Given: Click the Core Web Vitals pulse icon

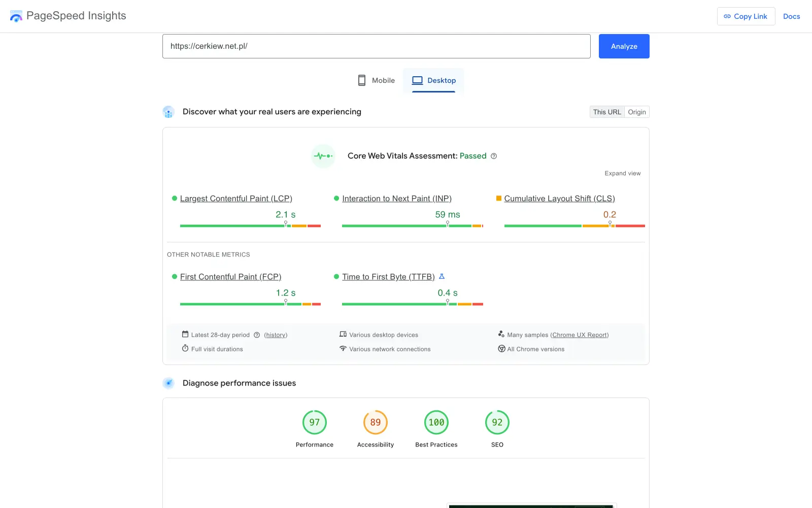Looking at the screenshot, I should tap(323, 156).
